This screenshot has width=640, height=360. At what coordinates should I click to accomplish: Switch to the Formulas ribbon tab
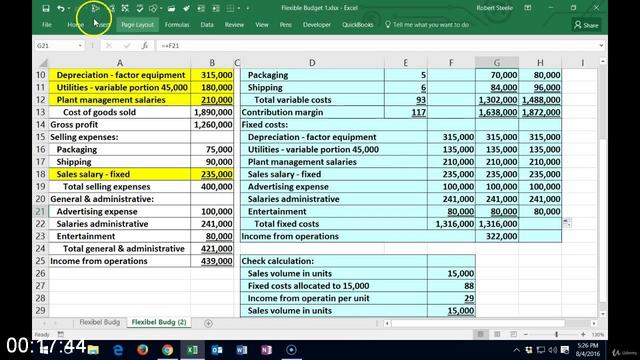(x=177, y=25)
